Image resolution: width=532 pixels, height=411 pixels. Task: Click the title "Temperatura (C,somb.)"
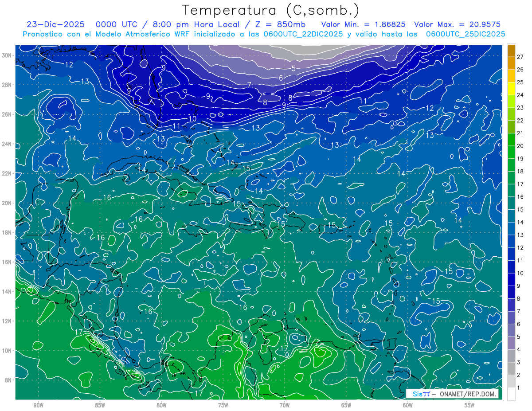pos(270,10)
